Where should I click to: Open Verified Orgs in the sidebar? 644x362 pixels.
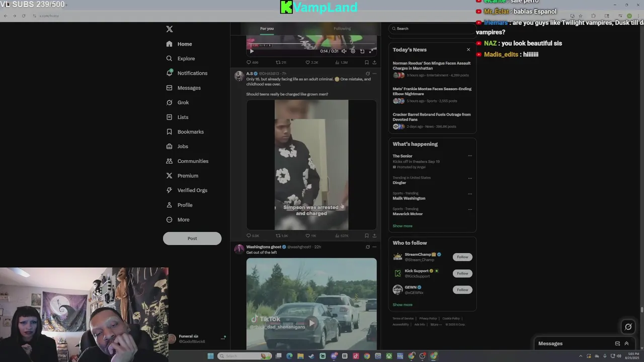click(x=187, y=190)
